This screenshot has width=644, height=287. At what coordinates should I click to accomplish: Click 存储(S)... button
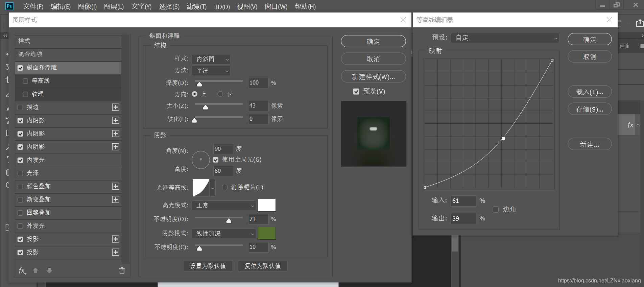tap(590, 109)
